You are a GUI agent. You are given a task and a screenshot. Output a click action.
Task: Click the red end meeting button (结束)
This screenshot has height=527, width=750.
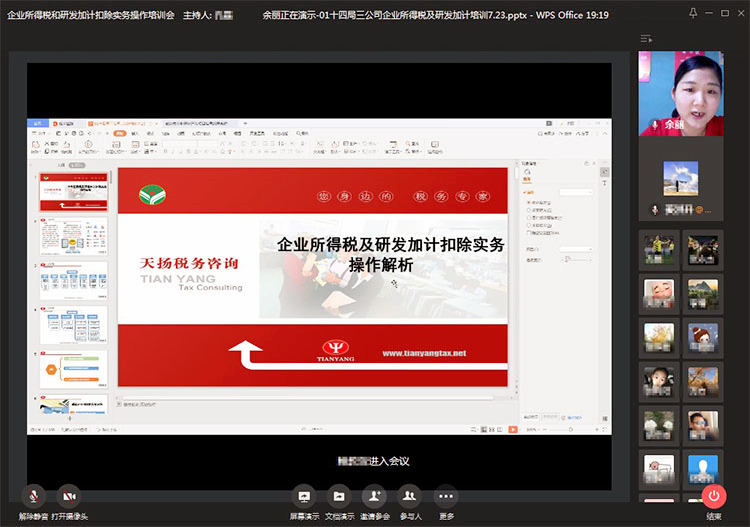pyautogui.click(x=713, y=495)
